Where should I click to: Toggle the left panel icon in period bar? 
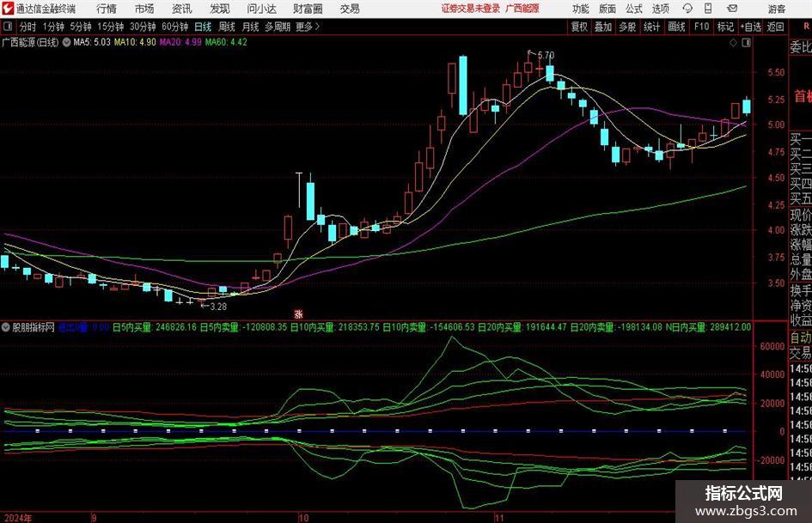point(7,27)
